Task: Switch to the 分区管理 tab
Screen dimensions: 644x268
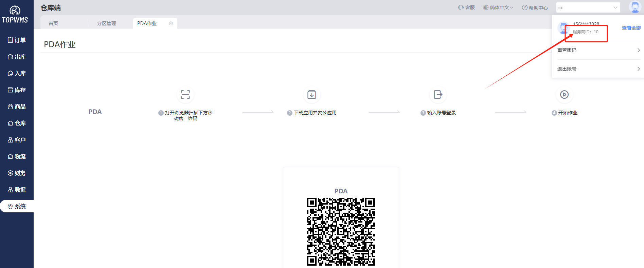Action: pos(107,23)
